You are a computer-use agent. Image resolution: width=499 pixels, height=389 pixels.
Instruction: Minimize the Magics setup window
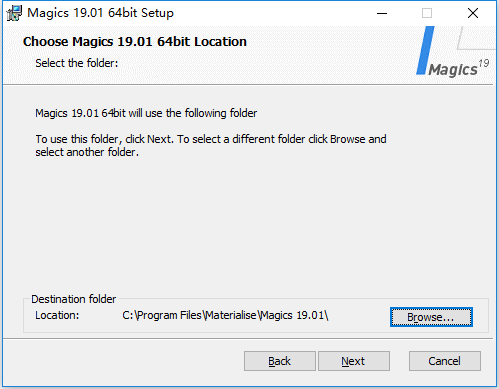(x=382, y=13)
